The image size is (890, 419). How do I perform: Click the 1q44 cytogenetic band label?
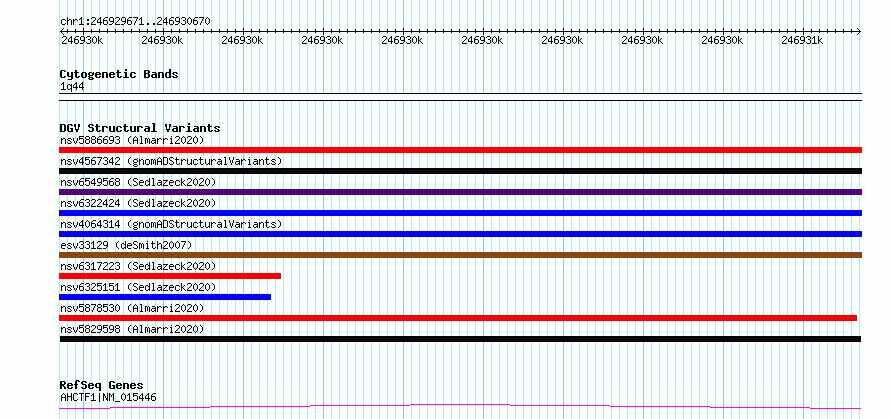pos(72,86)
